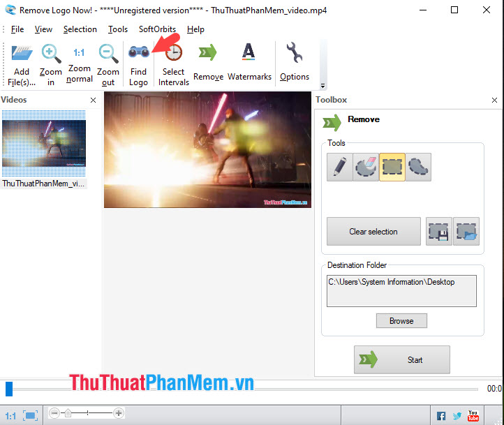Click the Zoom out magnifier icon
This screenshot has width=504, height=425.
pyautogui.click(x=108, y=53)
